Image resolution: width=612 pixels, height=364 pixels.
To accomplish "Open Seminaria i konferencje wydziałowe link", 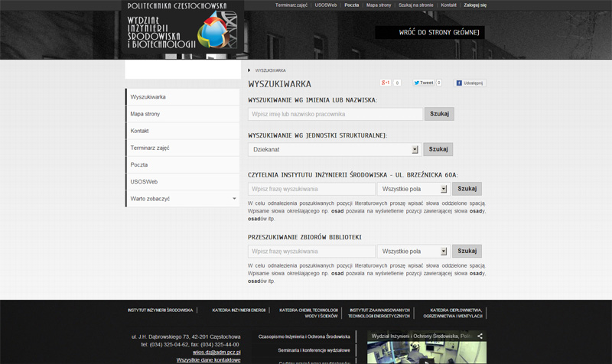I will point(314,350).
